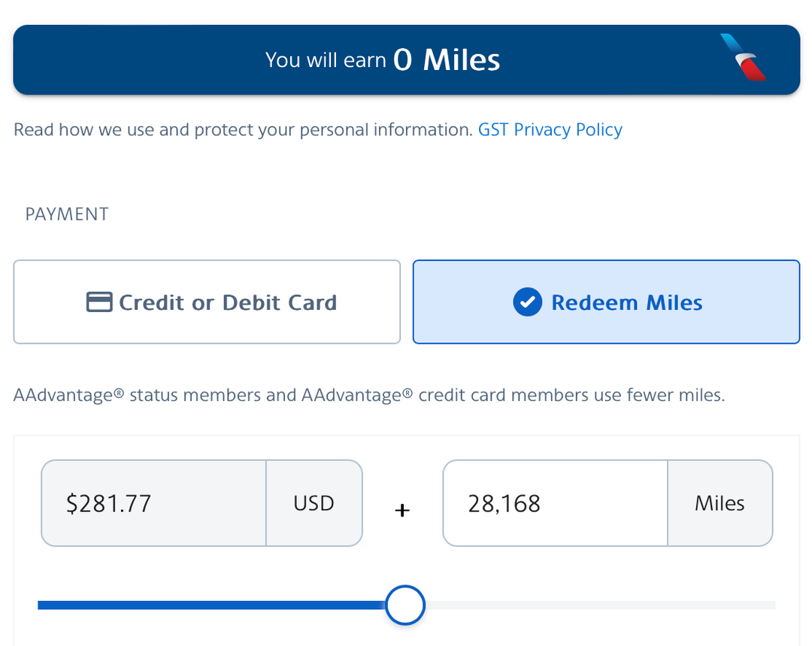Click the personal information disclosure sentence

coord(241,129)
